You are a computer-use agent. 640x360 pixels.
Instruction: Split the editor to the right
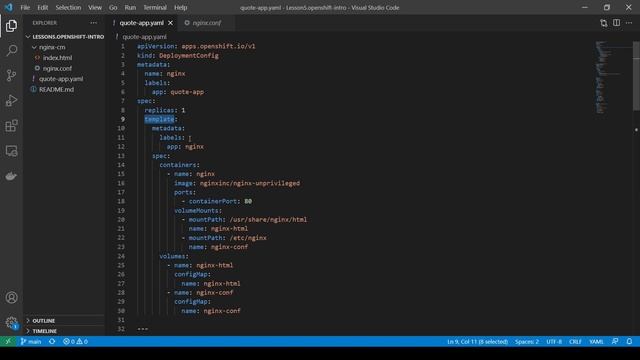(x=616, y=23)
